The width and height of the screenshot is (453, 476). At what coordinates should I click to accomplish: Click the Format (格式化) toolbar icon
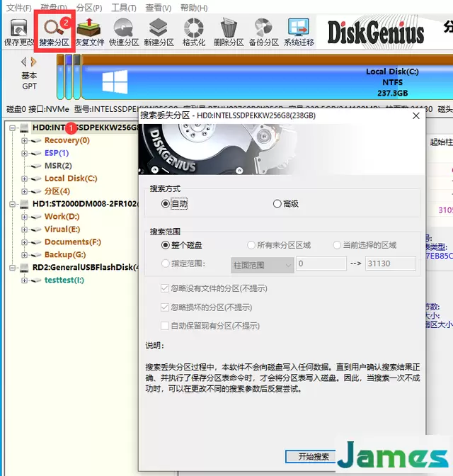pyautogui.click(x=194, y=32)
